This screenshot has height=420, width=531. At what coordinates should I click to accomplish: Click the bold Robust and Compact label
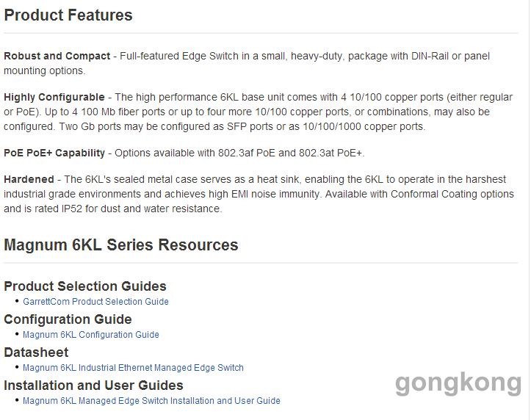pyautogui.click(x=57, y=56)
